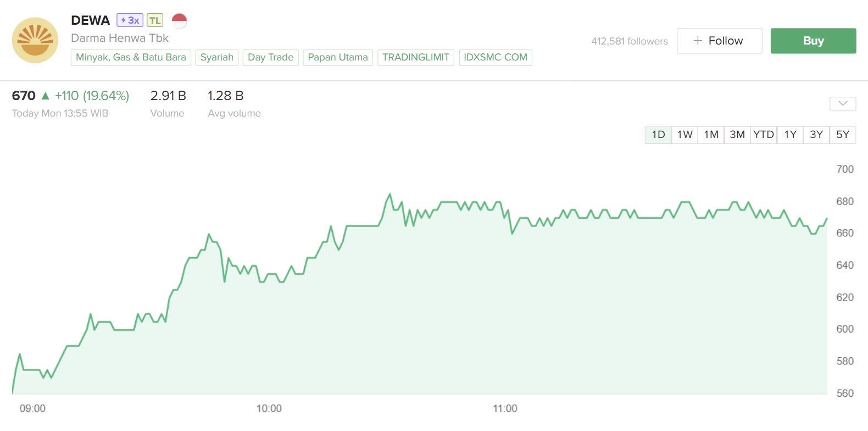Show the 3M chart range

click(737, 135)
